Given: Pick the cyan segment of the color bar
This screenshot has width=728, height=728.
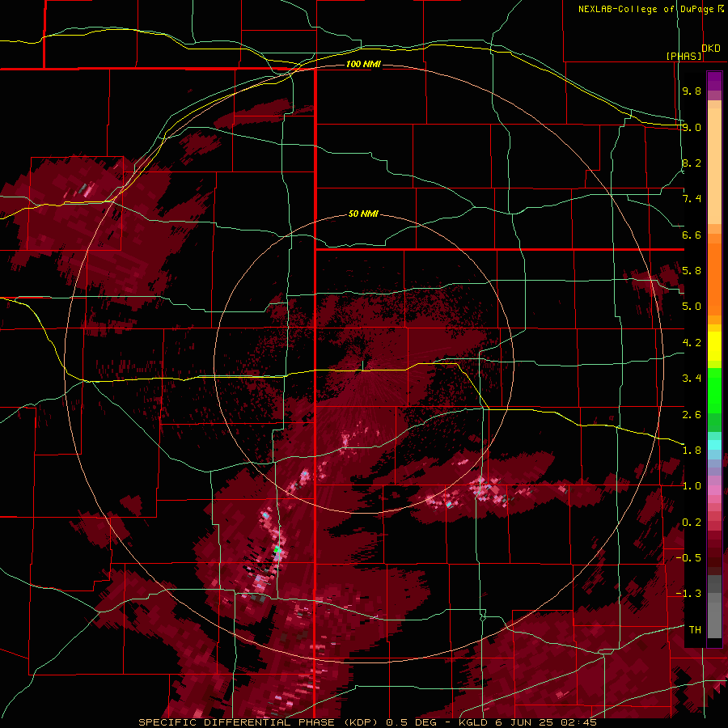Looking at the screenshot, I should click(x=714, y=445).
